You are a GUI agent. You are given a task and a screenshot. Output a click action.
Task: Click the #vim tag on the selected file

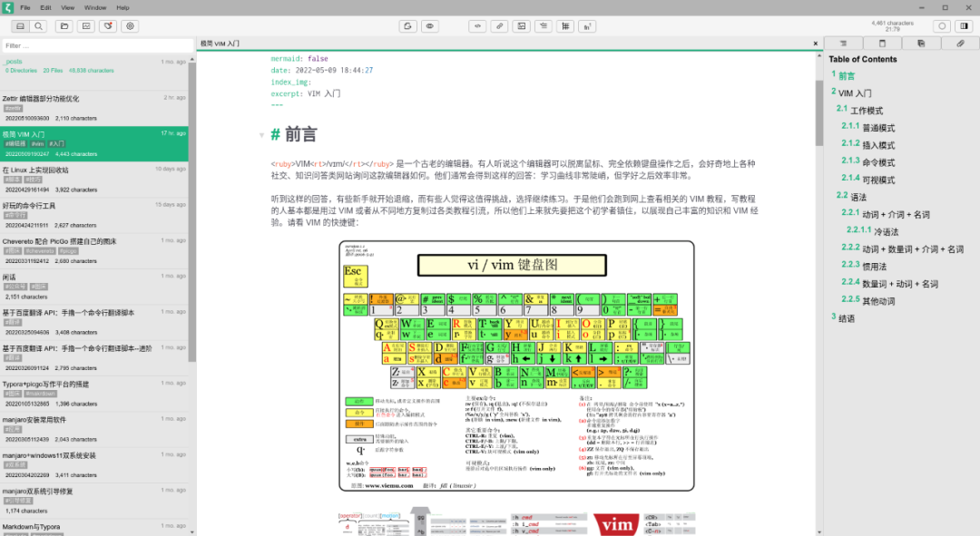tap(37, 143)
